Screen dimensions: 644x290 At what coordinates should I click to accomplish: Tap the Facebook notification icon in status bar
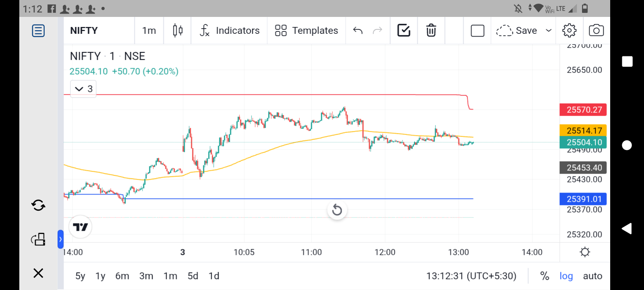[52, 8]
